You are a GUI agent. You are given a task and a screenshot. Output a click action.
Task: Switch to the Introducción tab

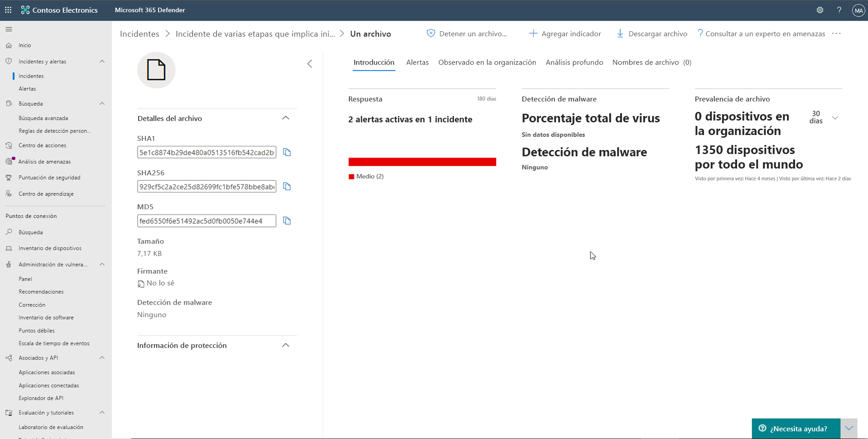(x=374, y=63)
